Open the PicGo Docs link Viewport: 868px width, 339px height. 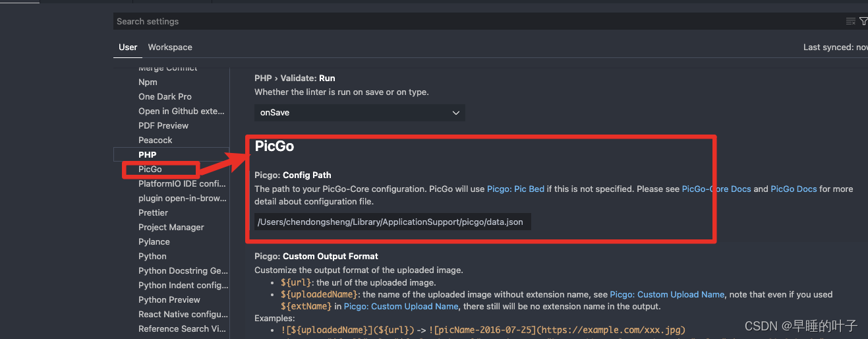[794, 189]
